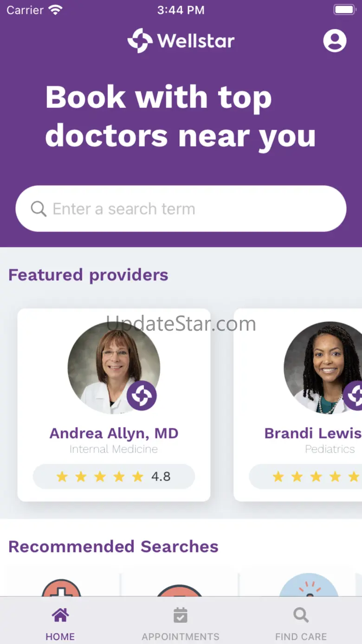Tap the Internal Medicine specialty label

pyautogui.click(x=114, y=449)
